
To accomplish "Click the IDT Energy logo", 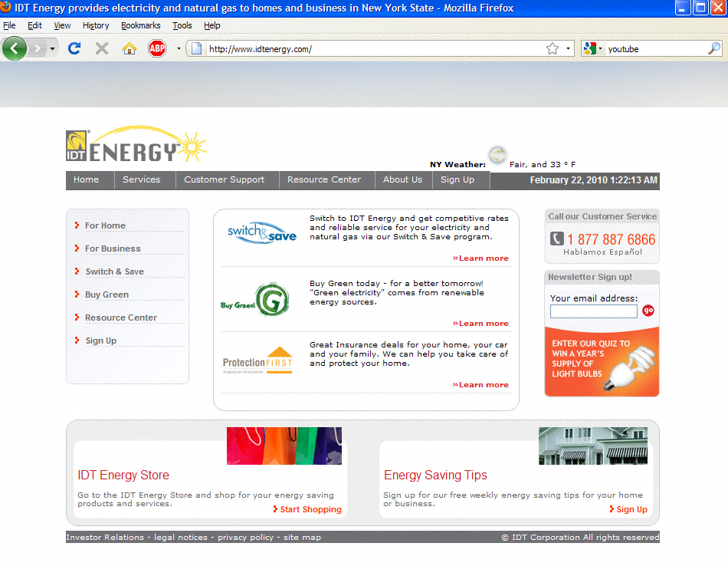I will (135, 145).
